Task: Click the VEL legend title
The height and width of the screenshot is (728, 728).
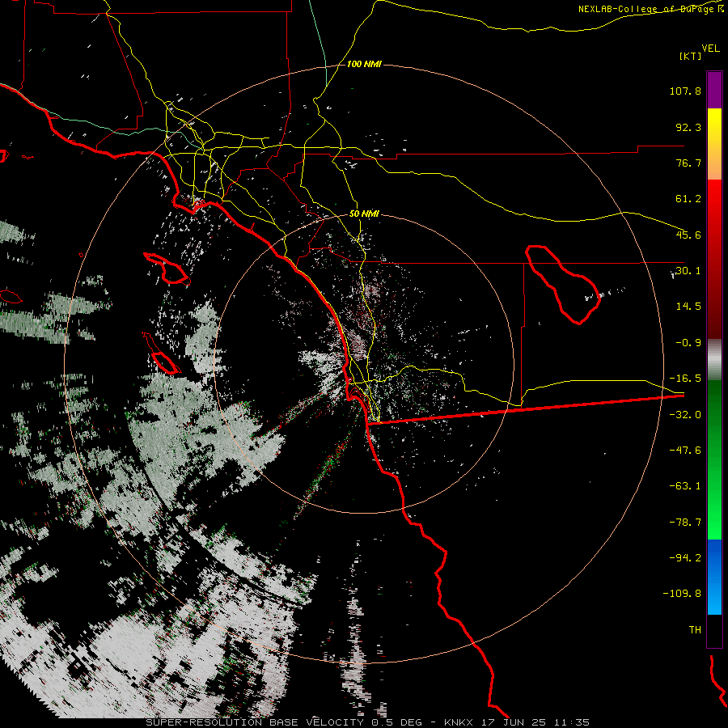Action: point(710,48)
